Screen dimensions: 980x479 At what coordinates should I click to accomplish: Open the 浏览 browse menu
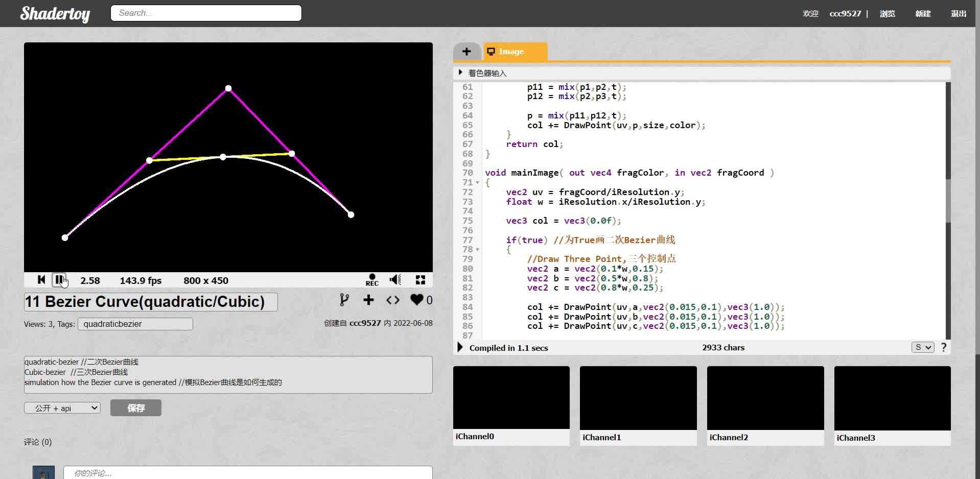click(x=887, y=14)
